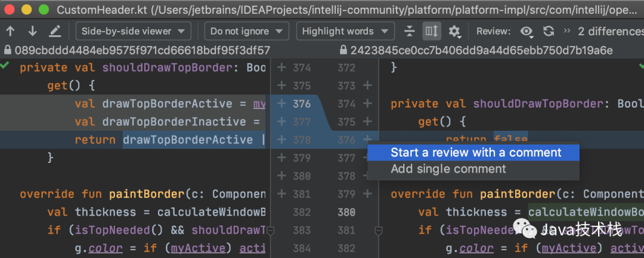This screenshot has width=644, height=258.
Task: Jump to next difference down arrow
Action: click(x=32, y=31)
